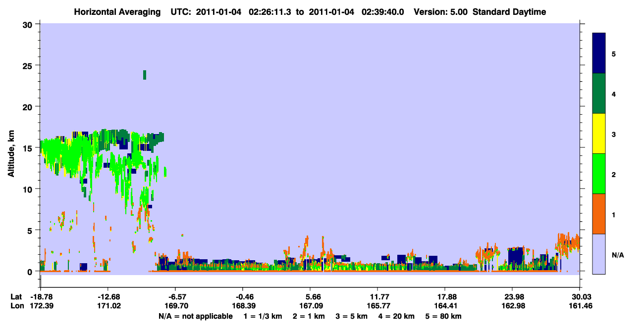Click the orange level 1 legend swatch

(x=599, y=214)
